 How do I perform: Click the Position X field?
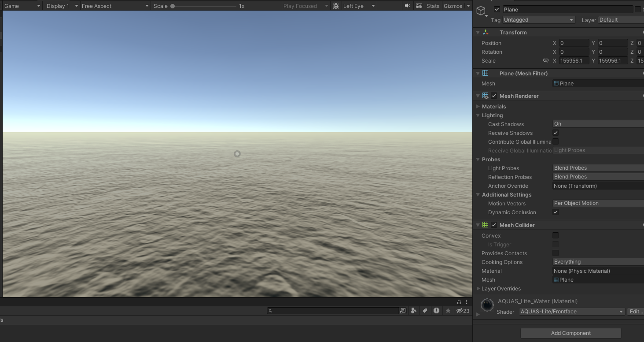tap(574, 43)
